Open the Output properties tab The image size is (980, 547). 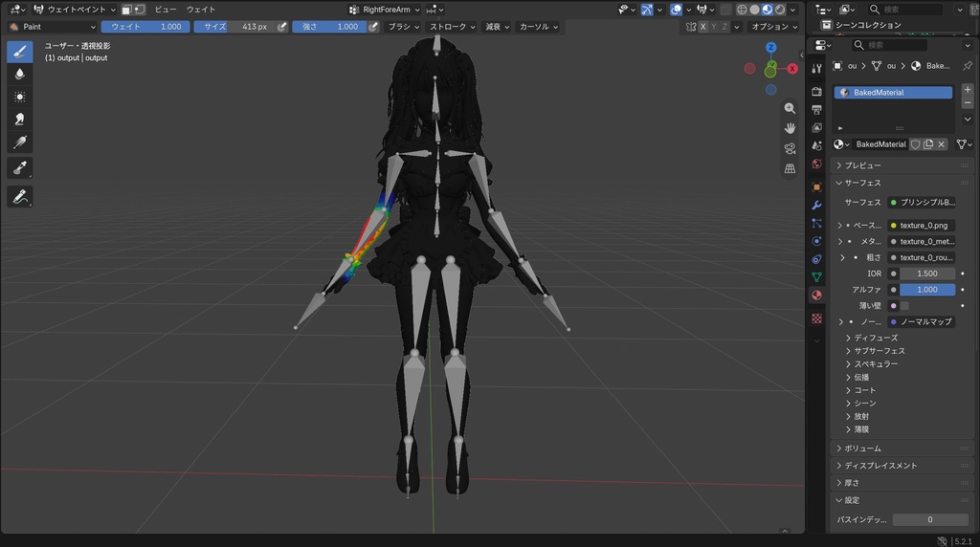[816, 110]
